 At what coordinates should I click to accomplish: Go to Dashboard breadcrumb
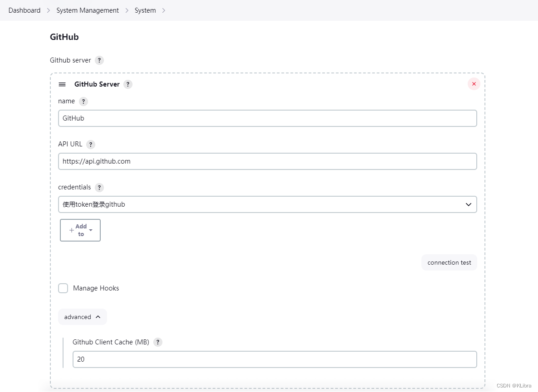[x=24, y=10]
